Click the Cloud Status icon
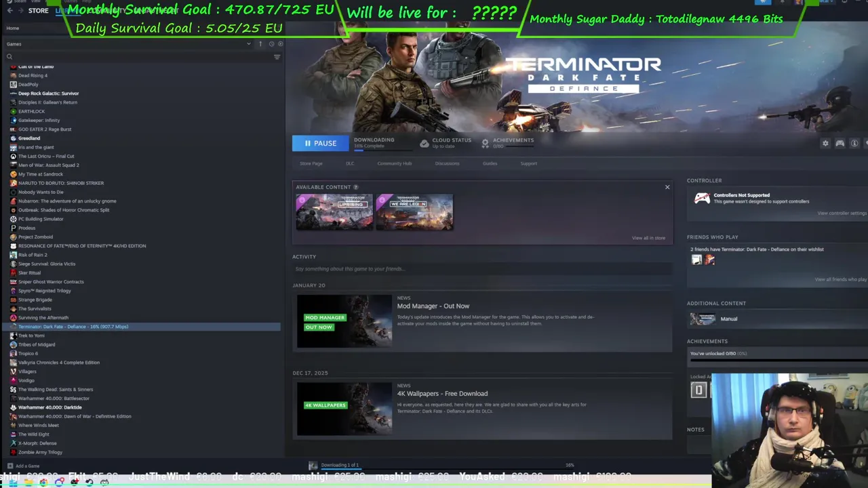This screenshot has width=868, height=488. (x=425, y=143)
